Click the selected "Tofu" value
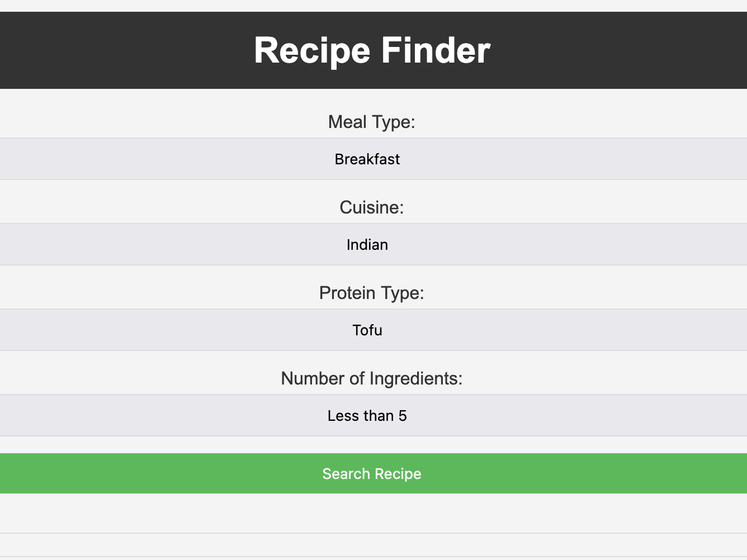Image resolution: width=747 pixels, height=560 pixels. [367, 330]
